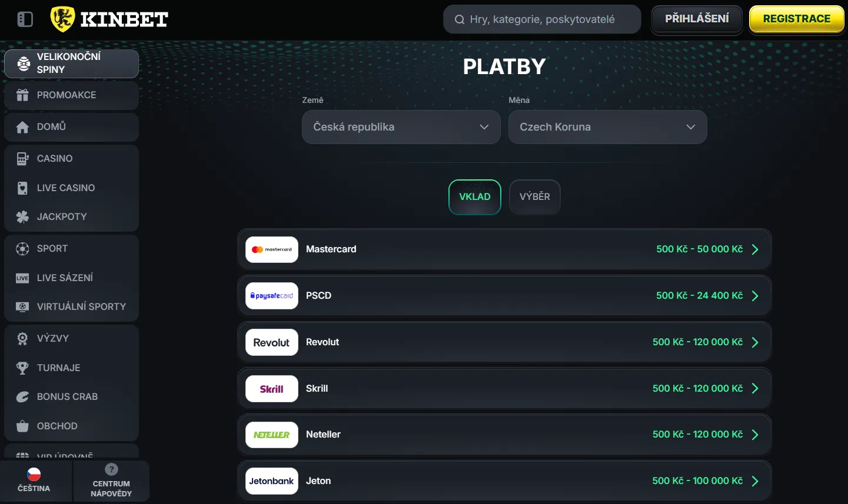Image resolution: width=848 pixels, height=504 pixels.
Task: Open the Země country dropdown
Action: (401, 127)
